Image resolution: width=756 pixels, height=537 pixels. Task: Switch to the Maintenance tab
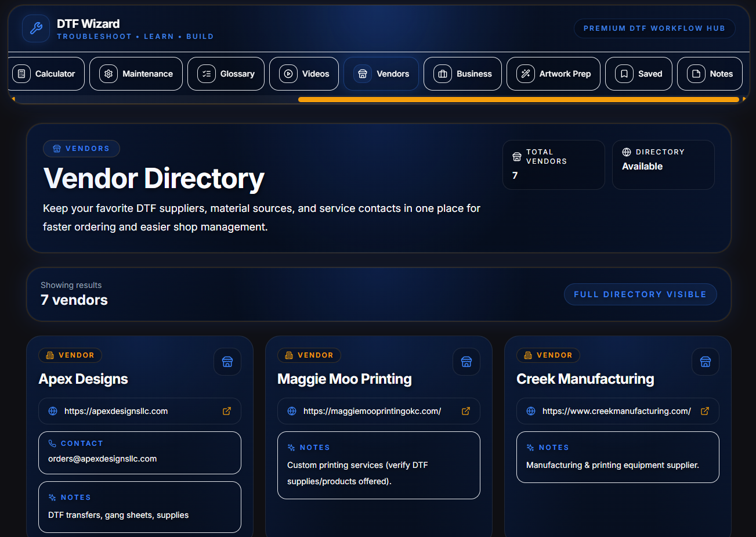pyautogui.click(x=136, y=74)
